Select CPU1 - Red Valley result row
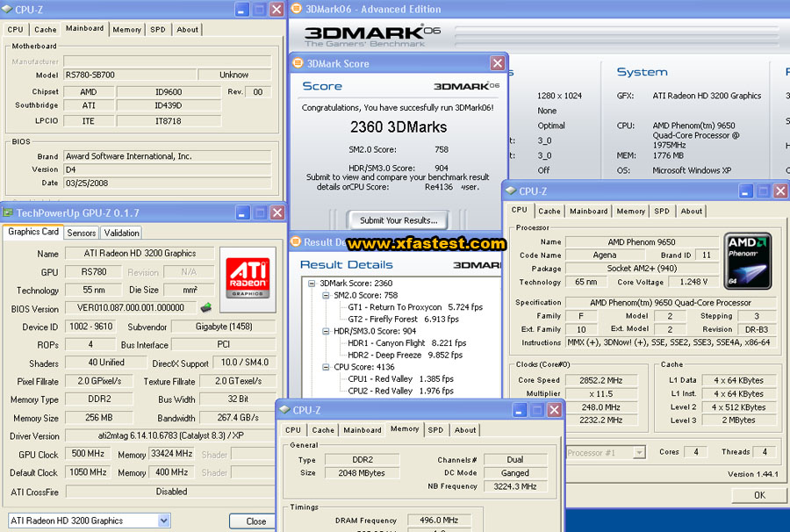 [400, 379]
